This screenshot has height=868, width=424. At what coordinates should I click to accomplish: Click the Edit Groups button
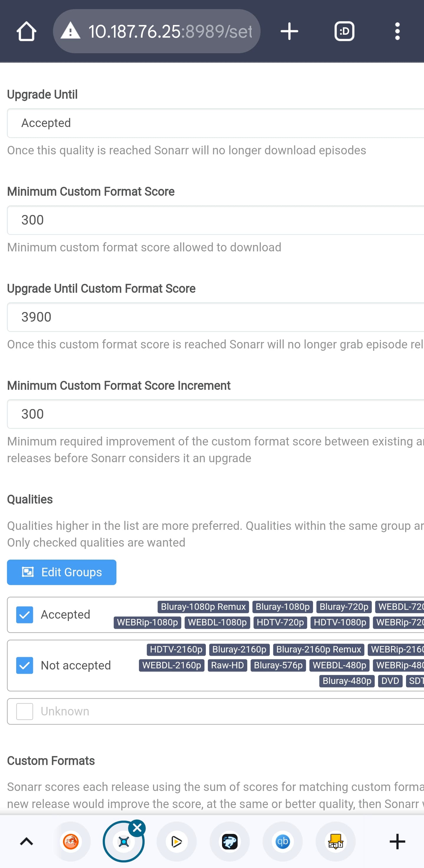[x=62, y=572]
